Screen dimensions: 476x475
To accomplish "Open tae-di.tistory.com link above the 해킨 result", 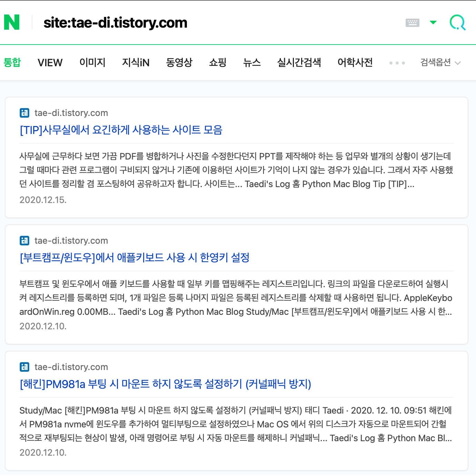I will pyautogui.click(x=71, y=367).
